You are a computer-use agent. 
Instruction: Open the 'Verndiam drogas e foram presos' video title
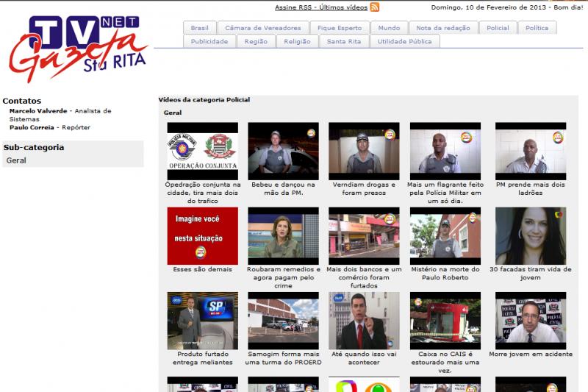(364, 188)
